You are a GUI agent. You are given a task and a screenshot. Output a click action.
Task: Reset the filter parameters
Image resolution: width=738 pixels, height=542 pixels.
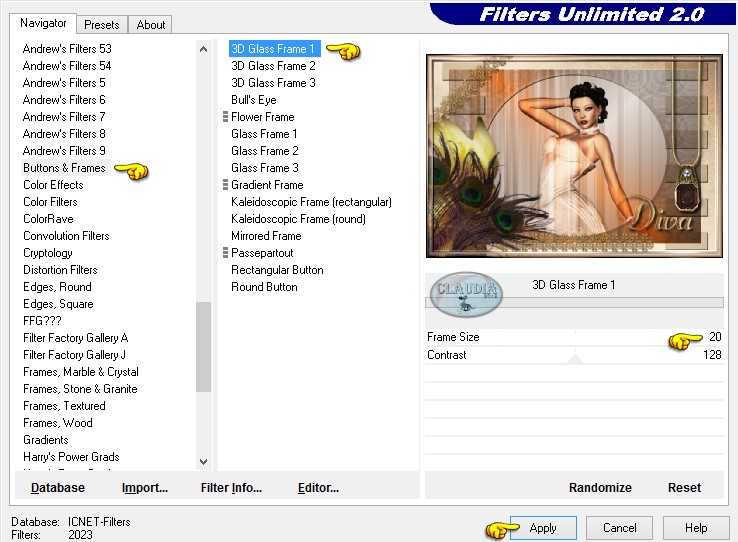684,488
